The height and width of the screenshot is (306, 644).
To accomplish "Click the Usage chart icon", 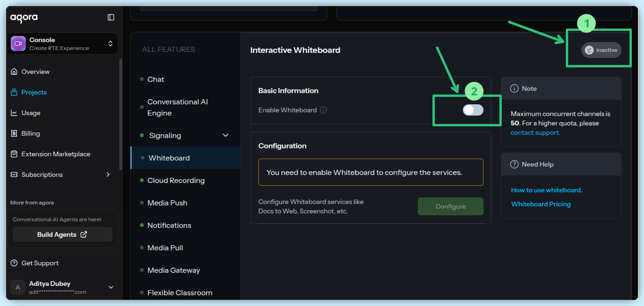I will pyautogui.click(x=14, y=113).
